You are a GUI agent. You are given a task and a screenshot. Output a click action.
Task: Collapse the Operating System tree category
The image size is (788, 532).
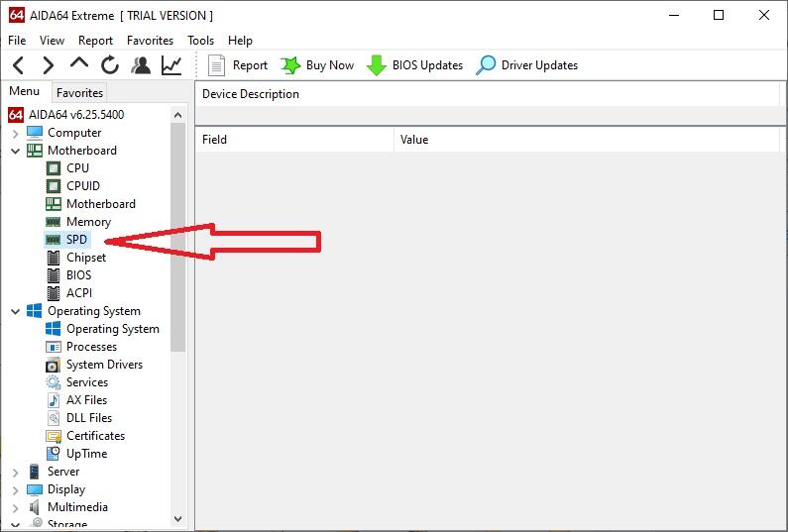(x=16, y=311)
